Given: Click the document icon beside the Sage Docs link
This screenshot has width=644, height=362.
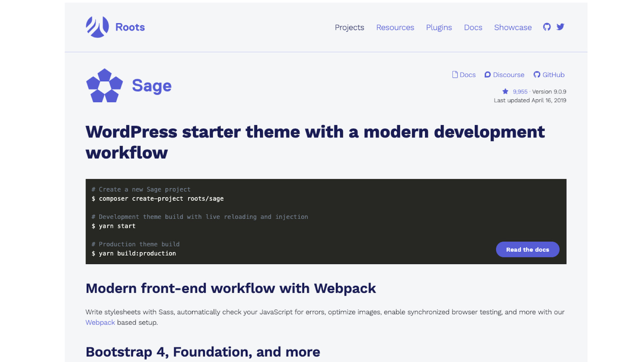Looking at the screenshot, I should (455, 74).
